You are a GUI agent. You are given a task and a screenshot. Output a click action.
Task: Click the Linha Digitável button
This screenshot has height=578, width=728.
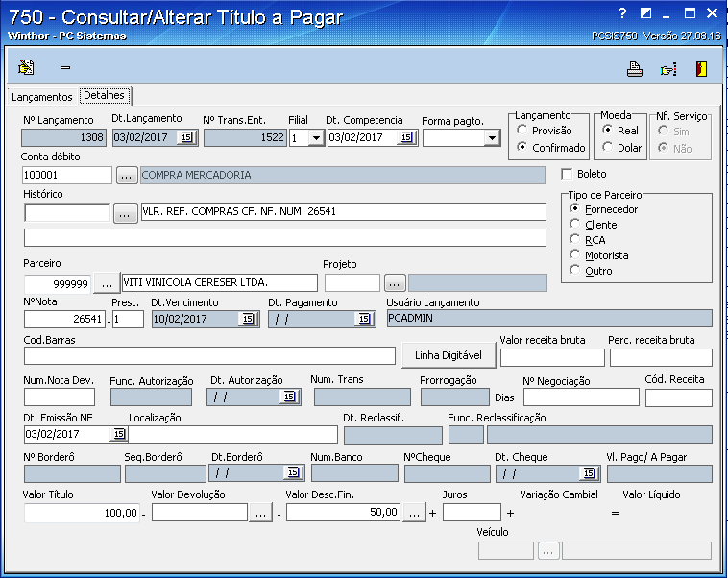449,355
